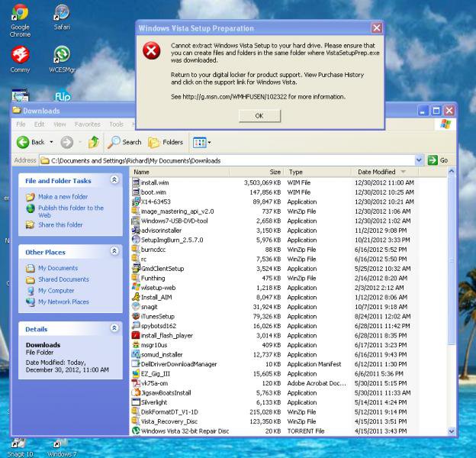
Task: Select the advisorinstaller icon
Action: coord(136,231)
